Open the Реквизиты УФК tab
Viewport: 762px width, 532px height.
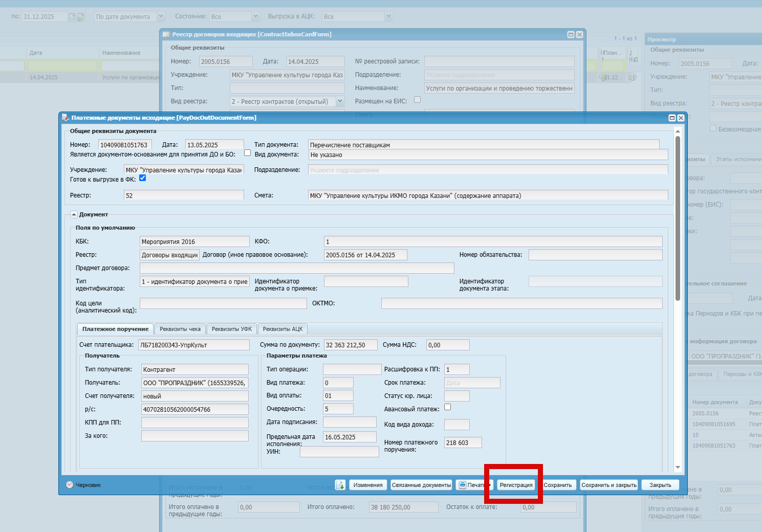(232, 329)
